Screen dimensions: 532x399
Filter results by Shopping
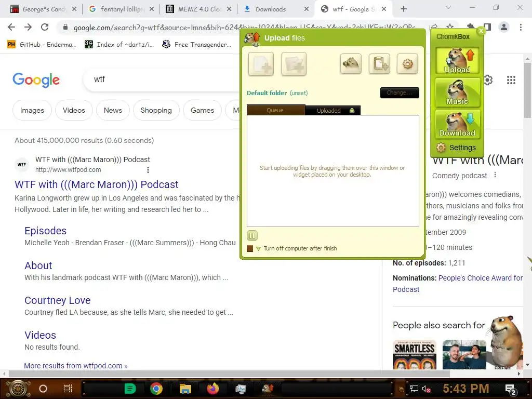point(156,110)
